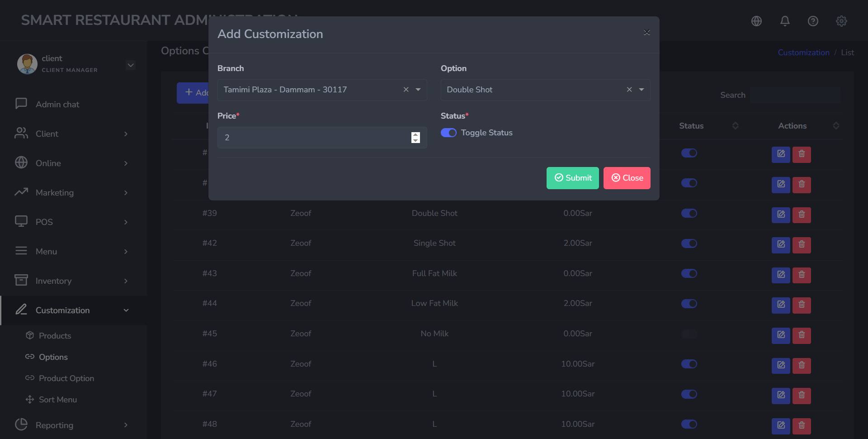The width and height of the screenshot is (868, 439).
Task: Sort table by Status column
Action: [736, 126]
